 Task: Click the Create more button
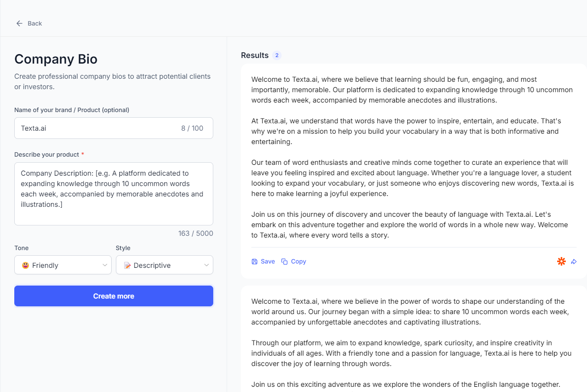(x=113, y=296)
